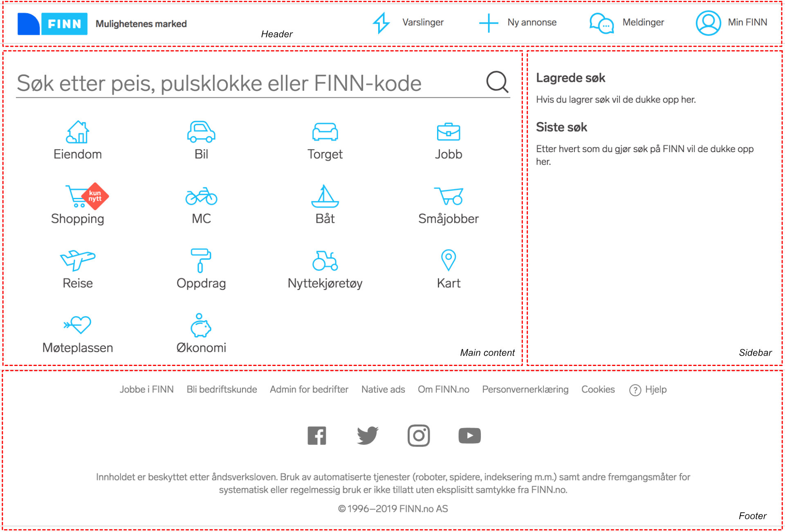Click the Nyttekjøretøy category label
The width and height of the screenshot is (785, 532).
coord(325,283)
